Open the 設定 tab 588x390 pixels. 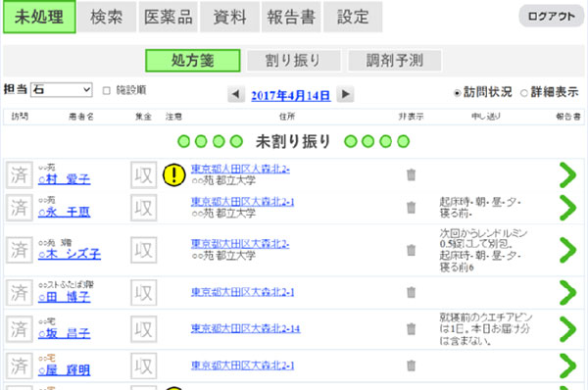[353, 17]
